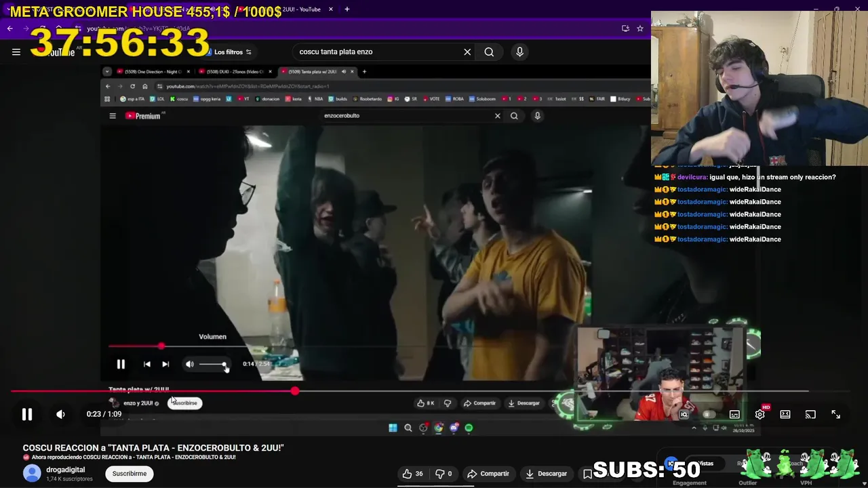Run search with outer YouTube magnifier button
The width and height of the screenshot is (868, 488).
click(x=489, y=52)
